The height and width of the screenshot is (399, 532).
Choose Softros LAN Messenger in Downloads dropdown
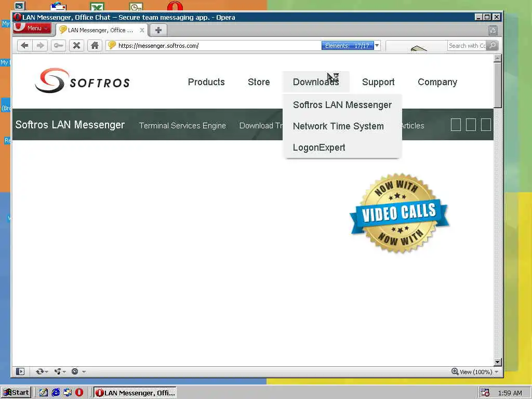342,105
